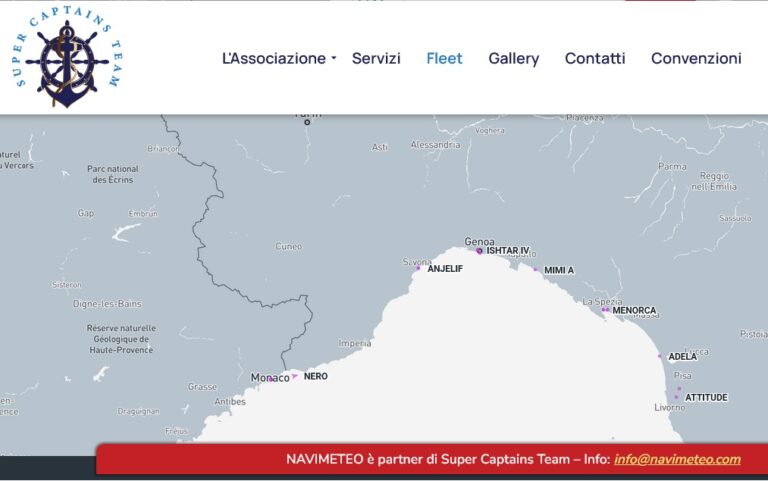
Task: Expand the L'Associazione dropdown arrow
Action: point(334,58)
